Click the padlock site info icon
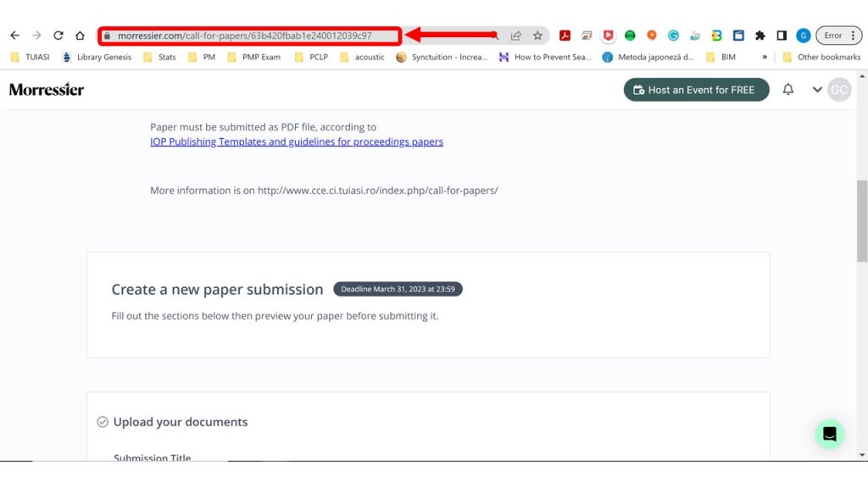868x488 pixels. point(108,36)
